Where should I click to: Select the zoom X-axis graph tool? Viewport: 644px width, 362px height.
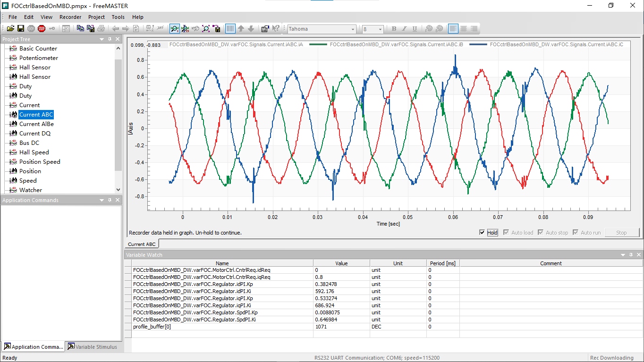[x=175, y=29]
